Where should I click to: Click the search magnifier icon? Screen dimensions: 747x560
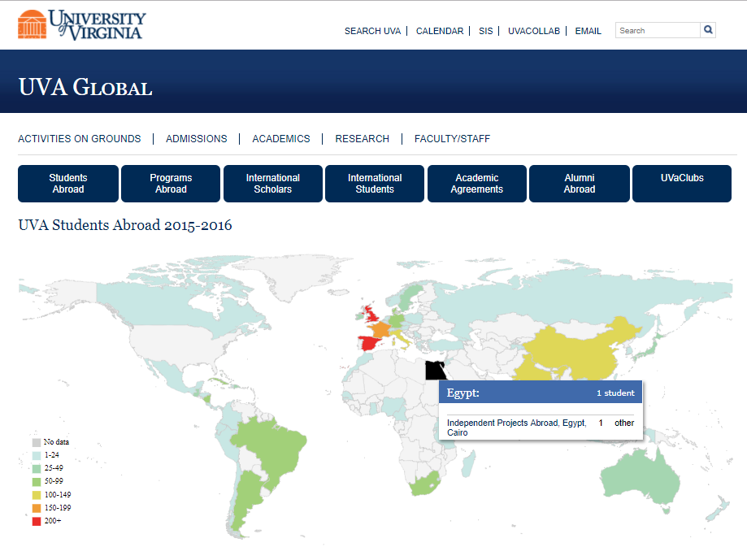click(708, 30)
